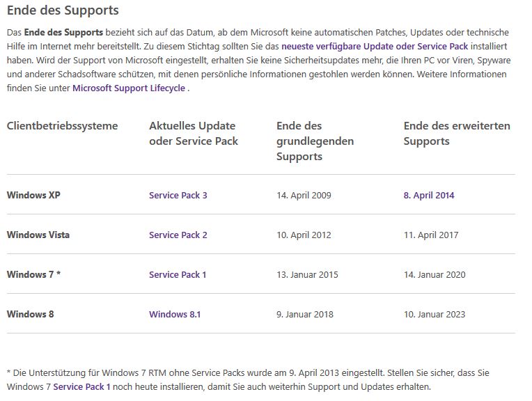The height and width of the screenshot is (401, 532).
Task: Click the Clientbetriebssysteme column header
Action: [x=63, y=126]
